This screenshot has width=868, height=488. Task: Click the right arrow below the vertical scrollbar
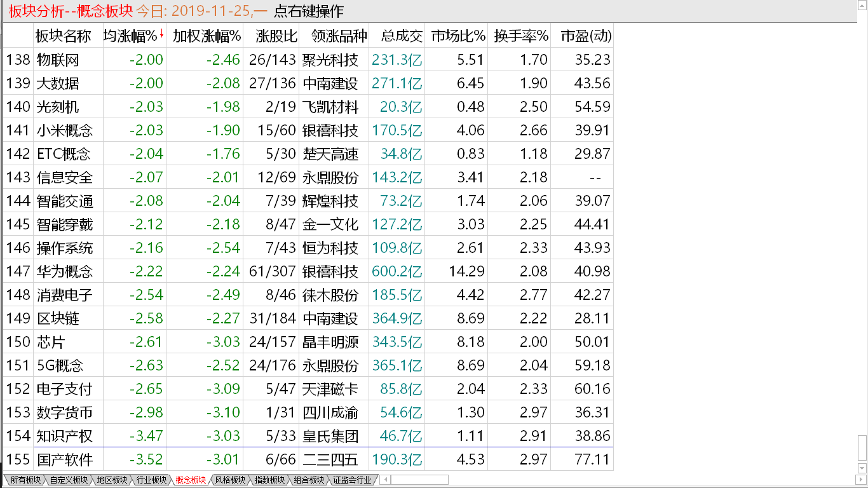[862, 480]
